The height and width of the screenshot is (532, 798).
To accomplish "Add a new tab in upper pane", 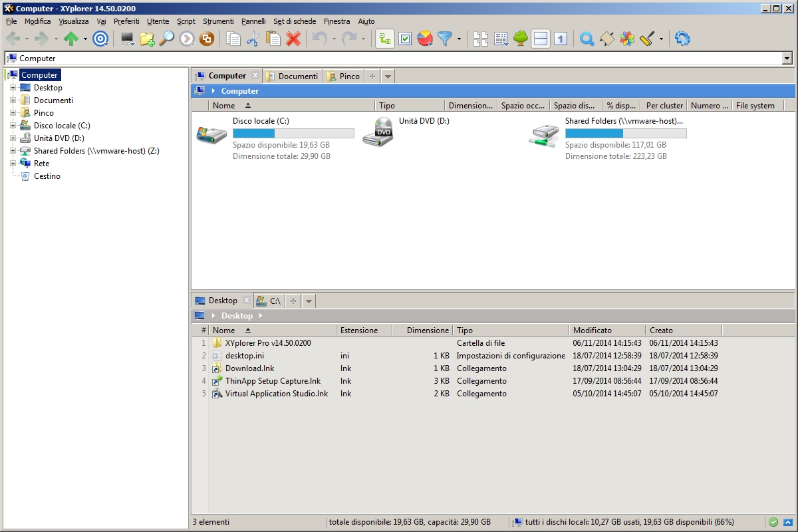I will coord(372,76).
